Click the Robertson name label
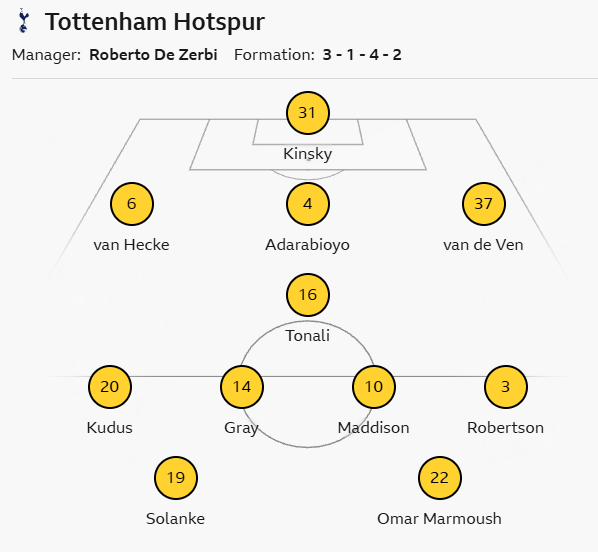The width and height of the screenshot is (598, 552). click(505, 428)
